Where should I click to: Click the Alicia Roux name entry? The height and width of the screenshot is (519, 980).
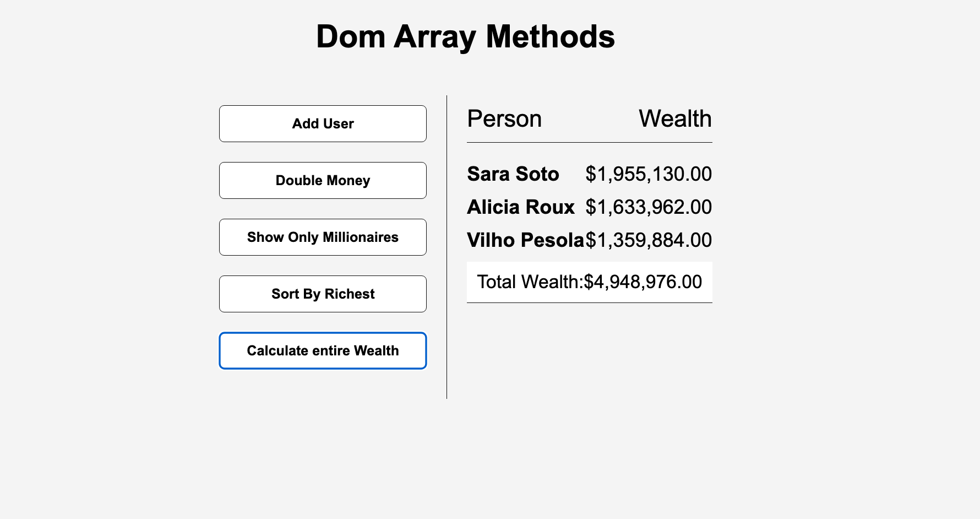point(521,207)
